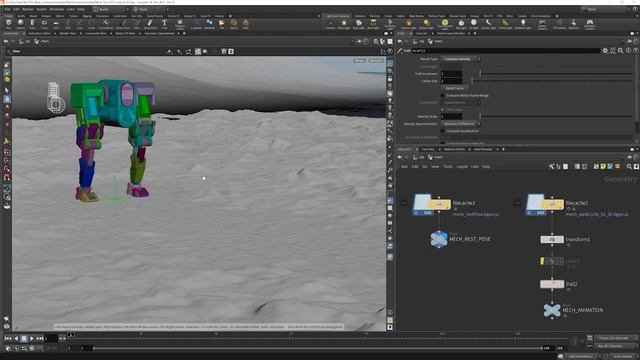
Task: Adjust the Trail Increment slider
Action: click(556, 74)
